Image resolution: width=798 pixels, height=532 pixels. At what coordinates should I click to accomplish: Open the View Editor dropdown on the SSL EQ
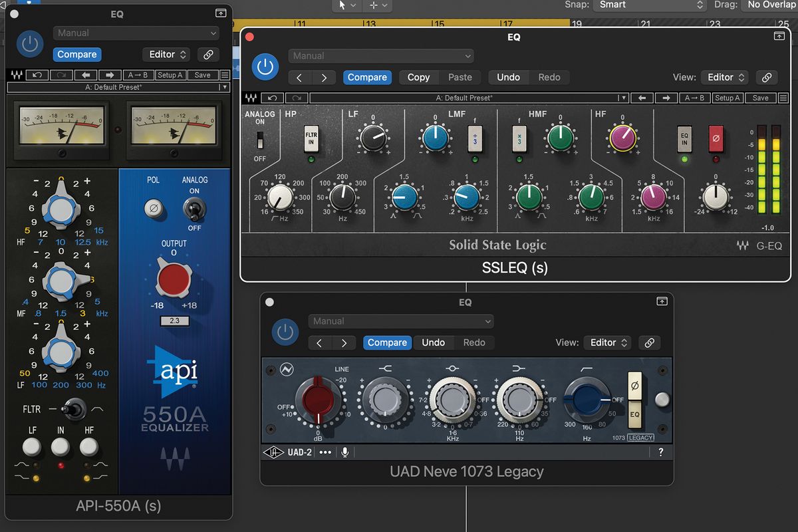pyautogui.click(x=724, y=77)
